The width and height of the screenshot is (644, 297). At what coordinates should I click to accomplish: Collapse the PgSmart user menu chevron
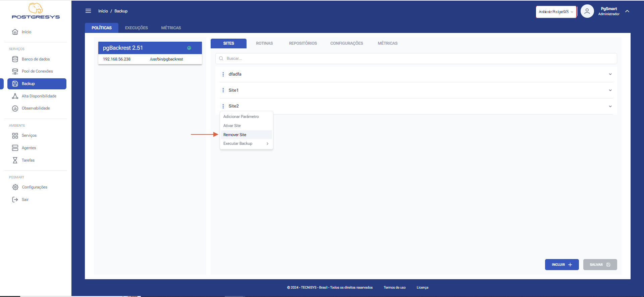pos(627,11)
